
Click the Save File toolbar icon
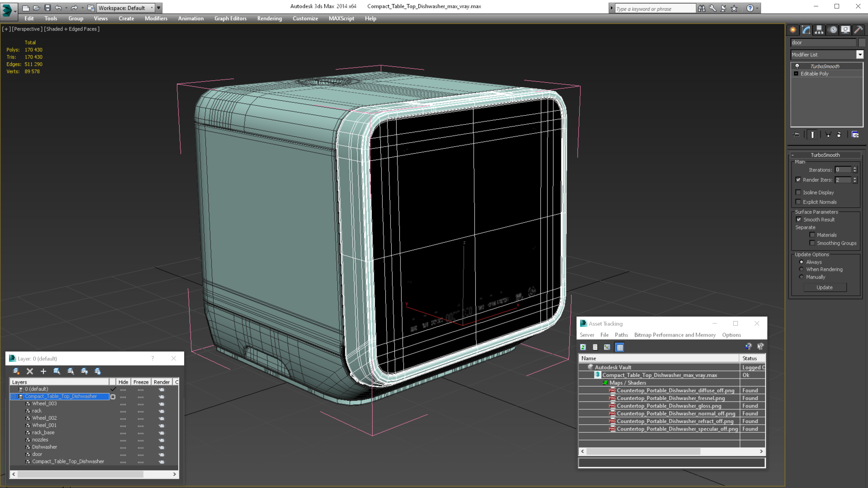click(x=48, y=8)
